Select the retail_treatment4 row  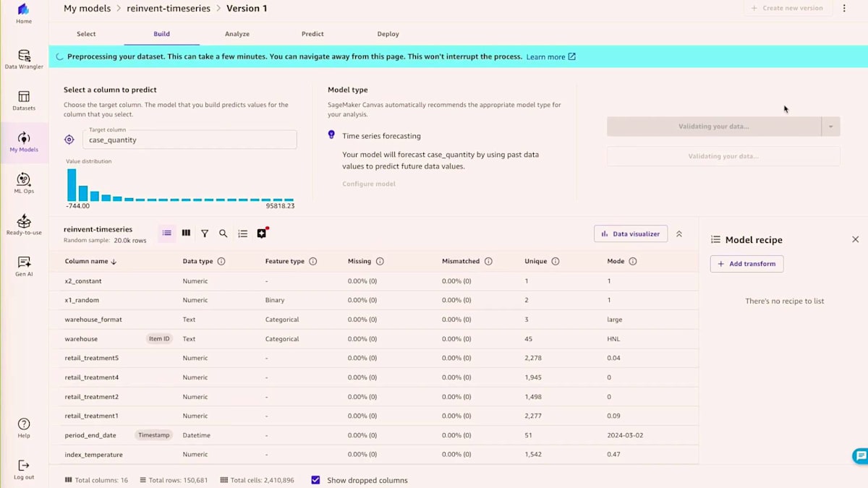pos(374,377)
